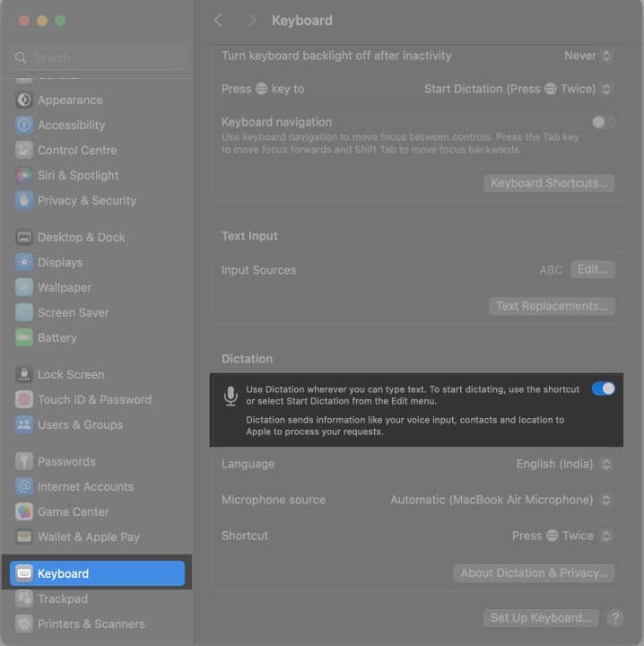Click the Displays sun icon
Image resolution: width=644 pixels, height=646 pixels.
[24, 262]
